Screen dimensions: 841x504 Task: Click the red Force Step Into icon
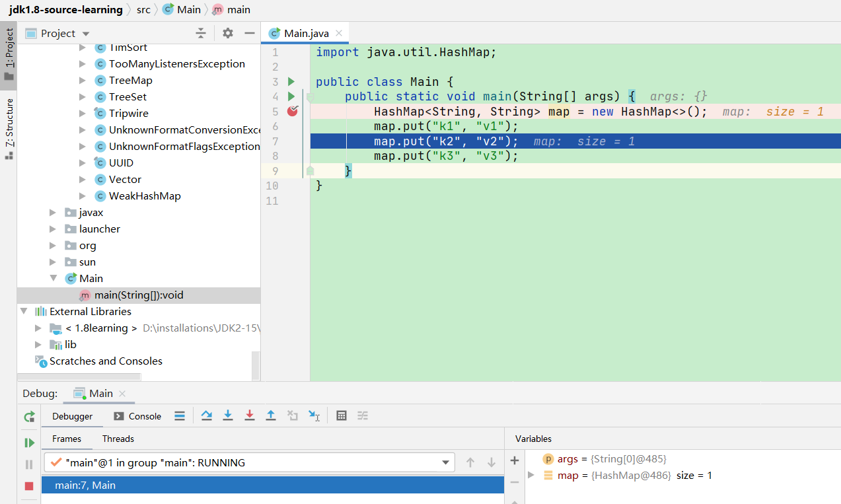[x=250, y=415]
